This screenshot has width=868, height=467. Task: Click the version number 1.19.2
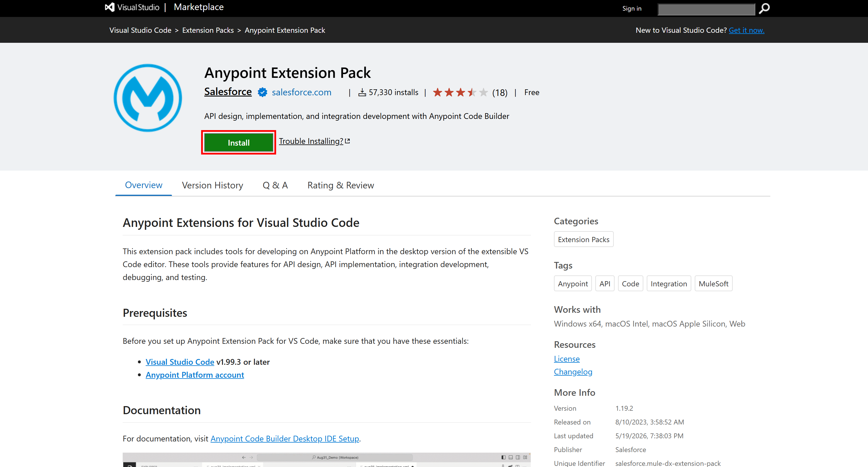click(624, 408)
